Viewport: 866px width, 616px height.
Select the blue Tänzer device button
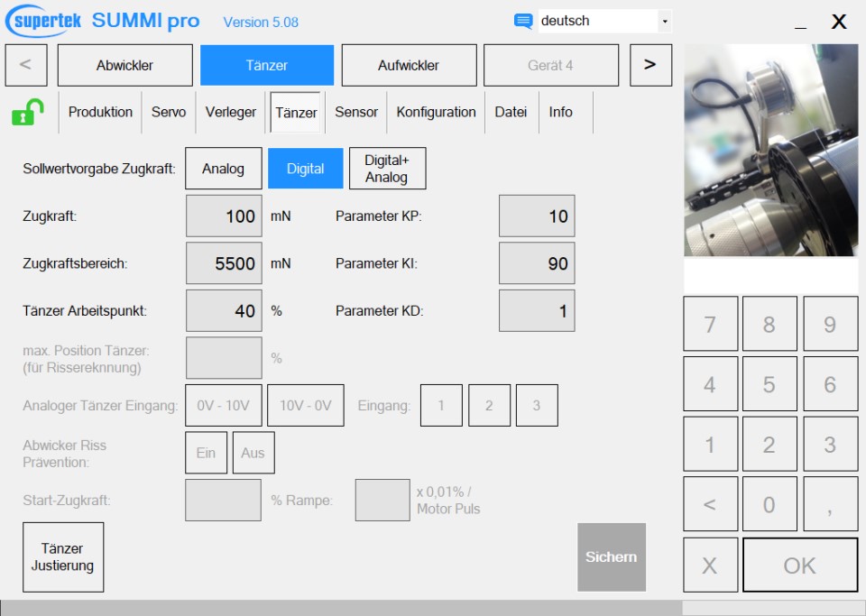click(x=267, y=65)
